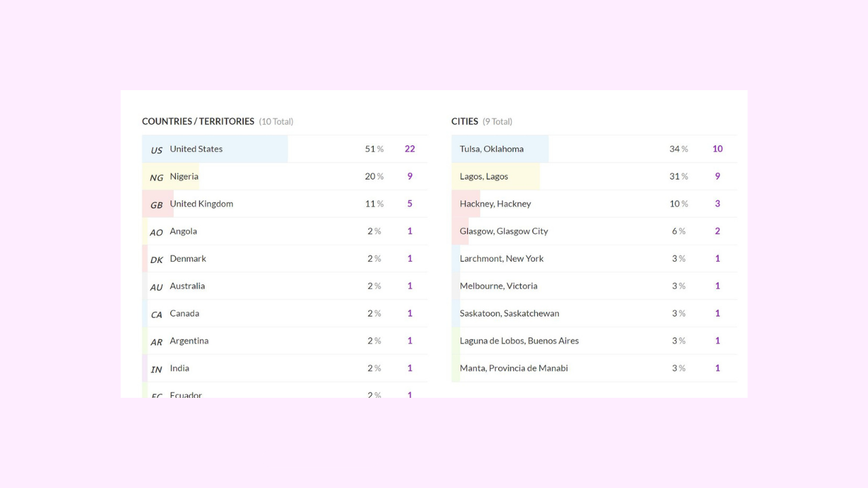Open the Lagos, Lagos city entry
Image resolution: width=868 pixels, height=488 pixels.
coord(484,176)
